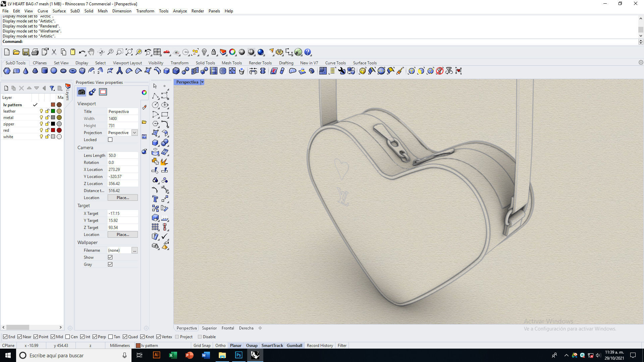Viewport: 644px width, 362px height.
Task: Toggle the Near osnap checkbox
Action: (19, 337)
